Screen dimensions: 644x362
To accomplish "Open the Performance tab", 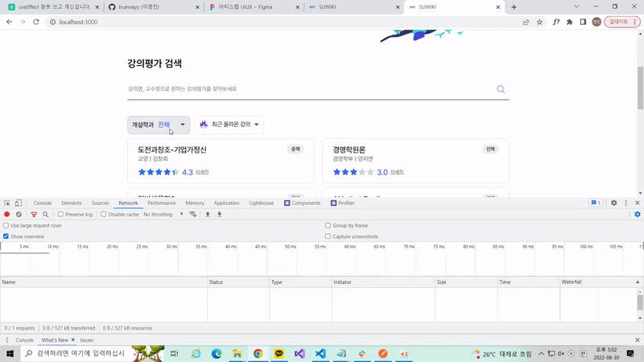I will click(x=162, y=203).
